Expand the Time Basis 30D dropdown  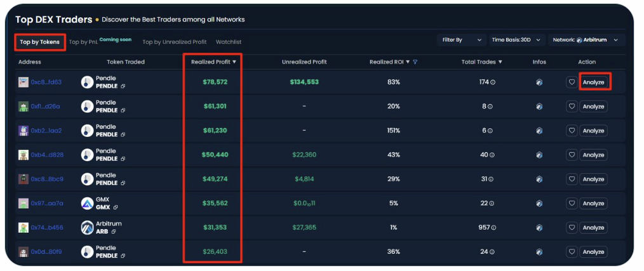point(517,40)
